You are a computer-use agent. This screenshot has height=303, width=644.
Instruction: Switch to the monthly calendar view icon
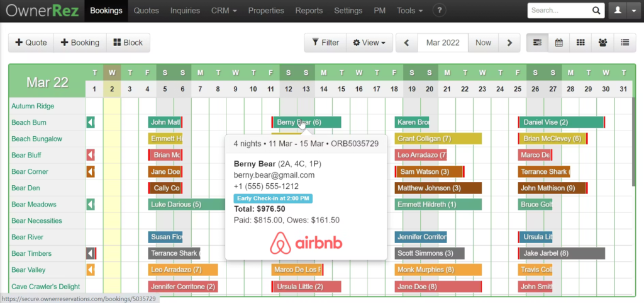pyautogui.click(x=558, y=43)
